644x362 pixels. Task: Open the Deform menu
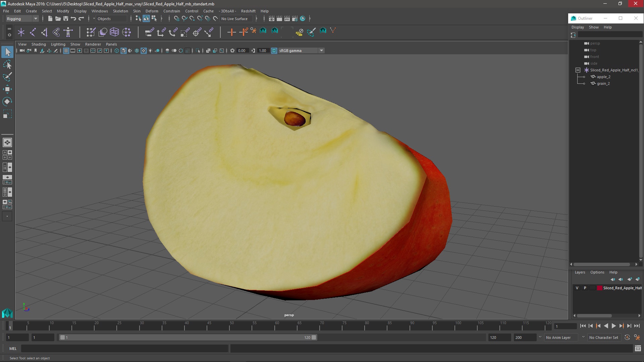click(152, 11)
